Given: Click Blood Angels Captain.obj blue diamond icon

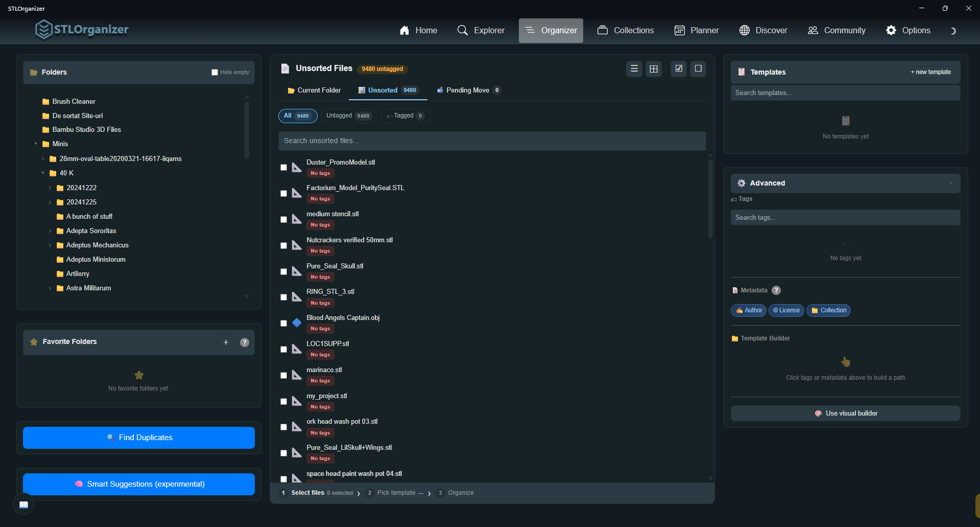Looking at the screenshot, I should (x=297, y=323).
